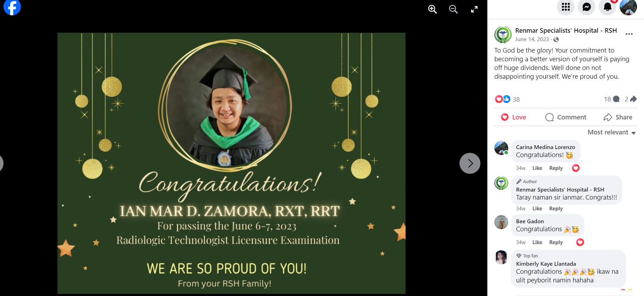Open notifications bell

607,7
